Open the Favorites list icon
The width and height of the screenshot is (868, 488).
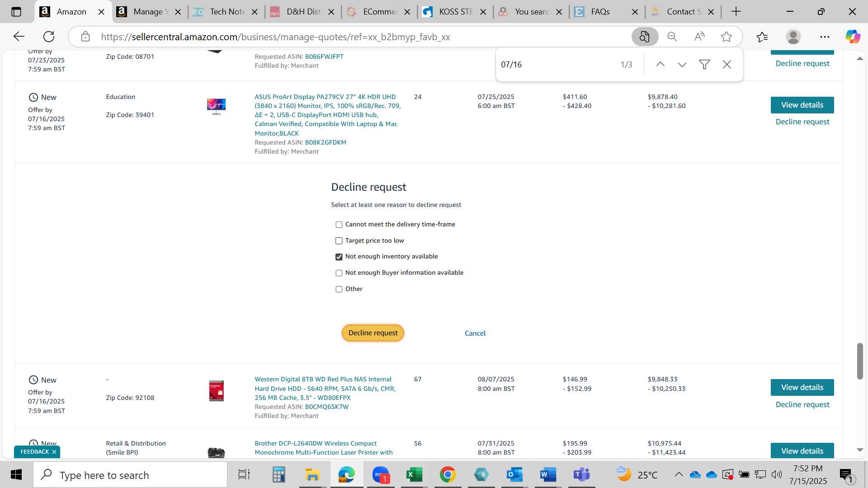coord(762,37)
